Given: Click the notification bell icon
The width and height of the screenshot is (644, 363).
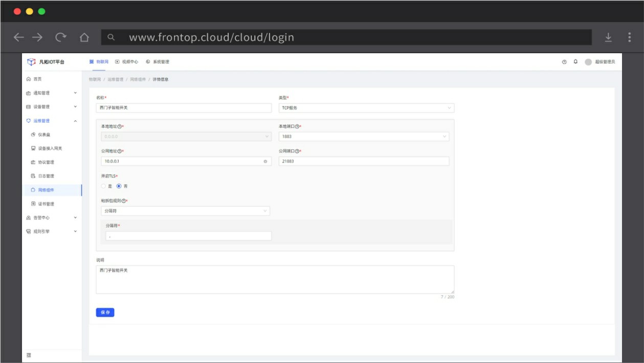Looking at the screenshot, I should pyautogui.click(x=575, y=62).
